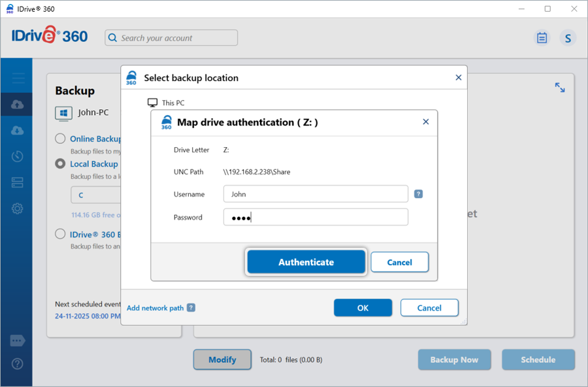Open the user profile avatar S
The width and height of the screenshot is (588, 387).
coord(568,38)
